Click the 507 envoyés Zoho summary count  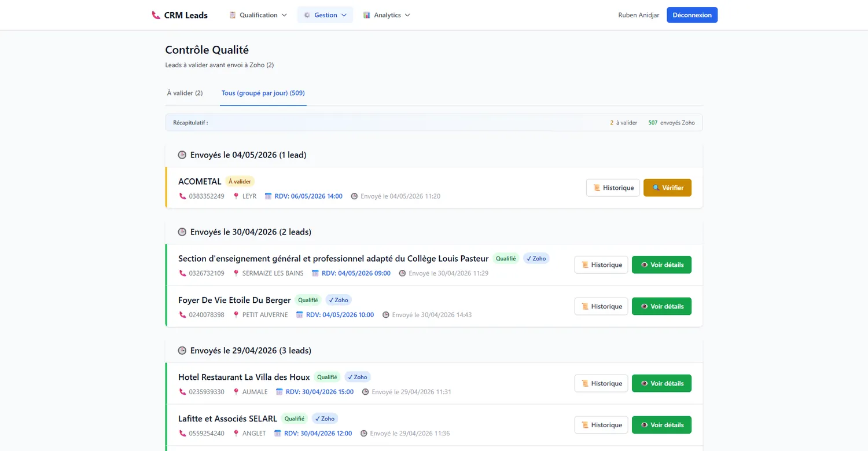(x=671, y=123)
